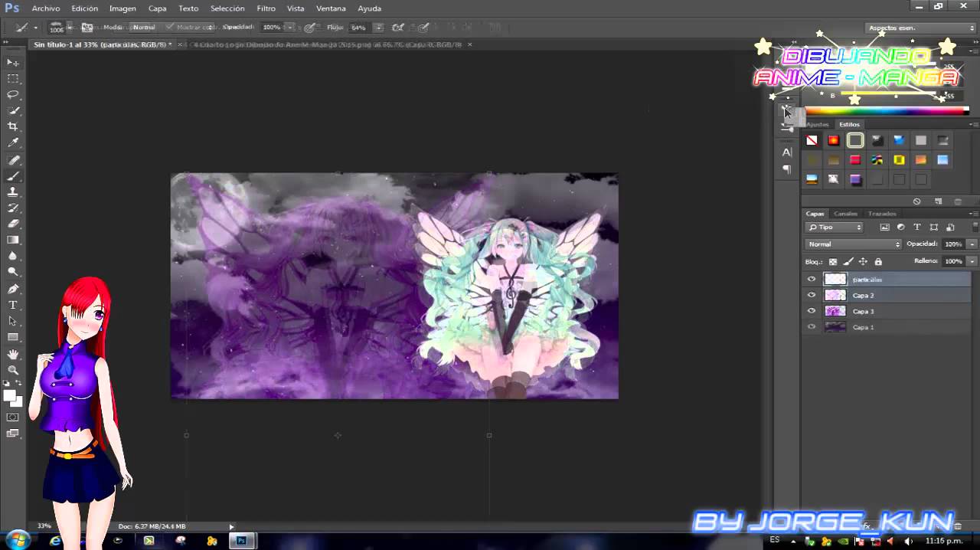The image size is (980, 550).
Task: Hide the Capa 3 layer
Action: (x=812, y=311)
